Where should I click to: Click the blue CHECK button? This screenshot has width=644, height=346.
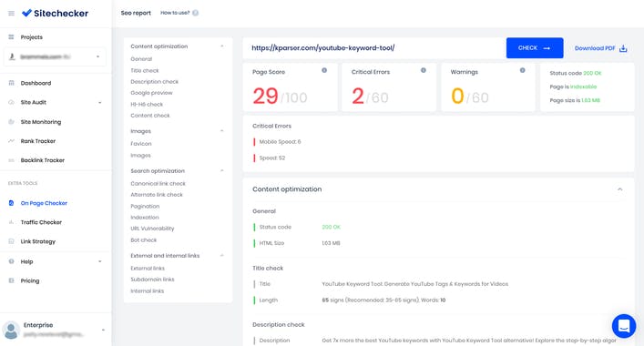(535, 48)
